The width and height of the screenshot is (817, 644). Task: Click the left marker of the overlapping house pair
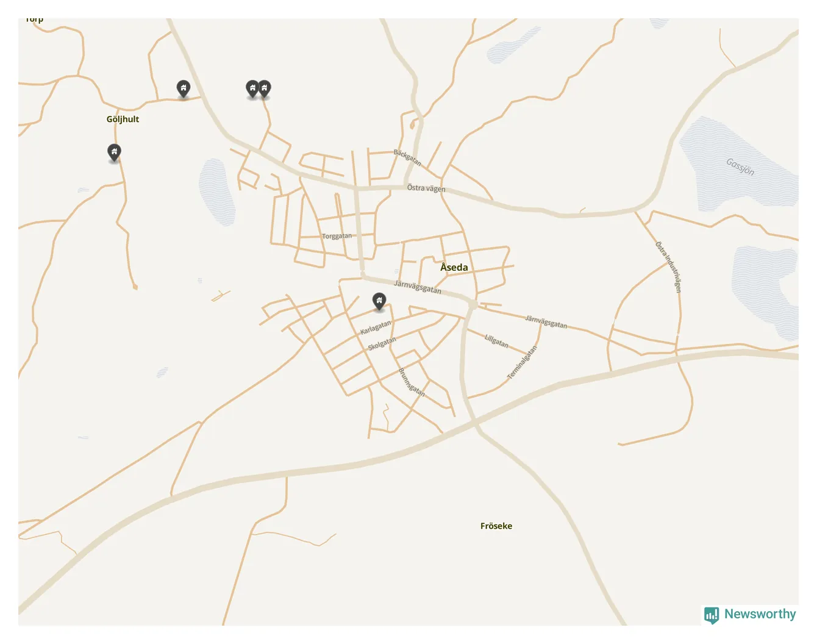[252, 89]
